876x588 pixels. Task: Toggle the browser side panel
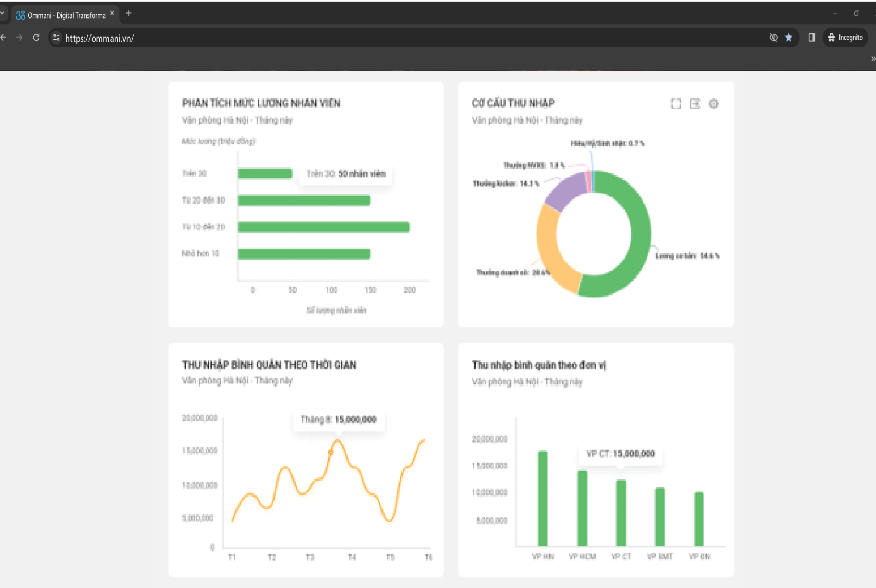click(x=812, y=38)
